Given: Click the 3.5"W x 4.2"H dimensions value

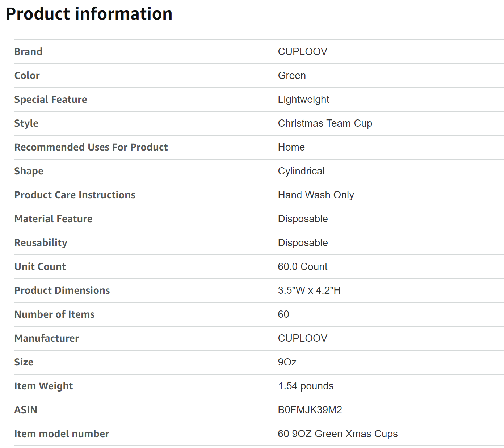Looking at the screenshot, I should [309, 291].
